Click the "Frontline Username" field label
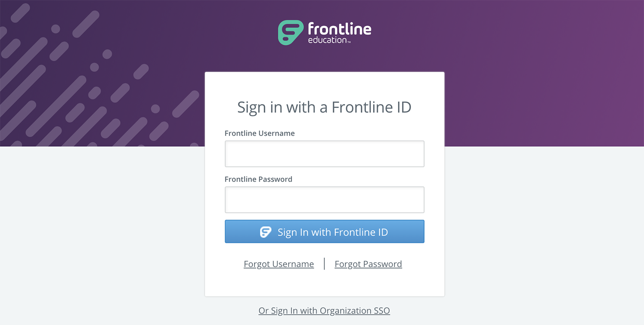Image resolution: width=644 pixels, height=325 pixels. tap(260, 133)
